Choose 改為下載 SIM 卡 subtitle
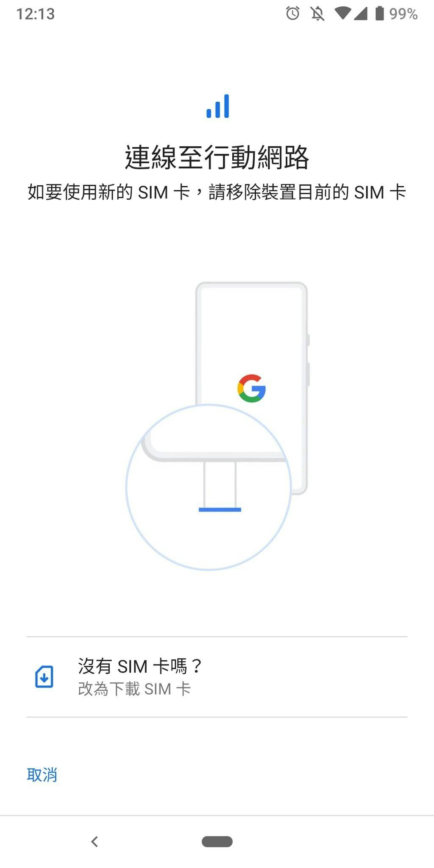 pos(134,689)
